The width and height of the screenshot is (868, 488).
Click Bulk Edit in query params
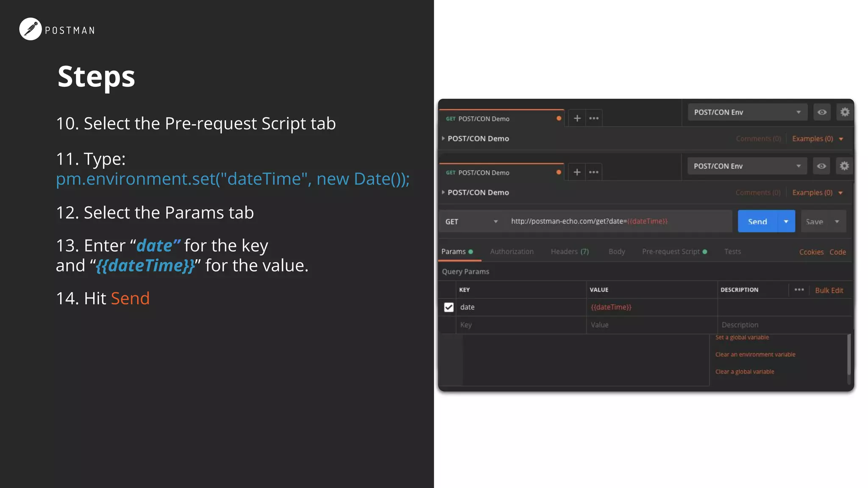click(829, 290)
